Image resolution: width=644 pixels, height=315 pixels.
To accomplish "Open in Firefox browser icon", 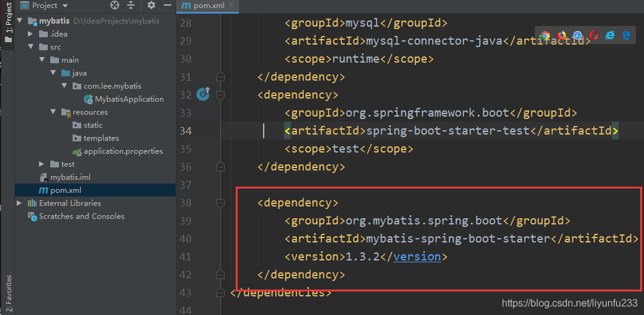I will click(x=561, y=35).
